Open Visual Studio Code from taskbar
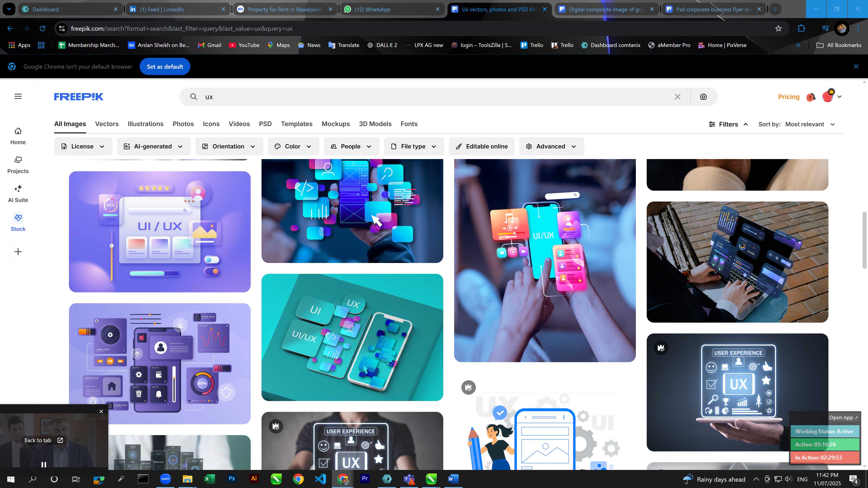This screenshot has width=868, height=488. pyautogui.click(x=321, y=479)
